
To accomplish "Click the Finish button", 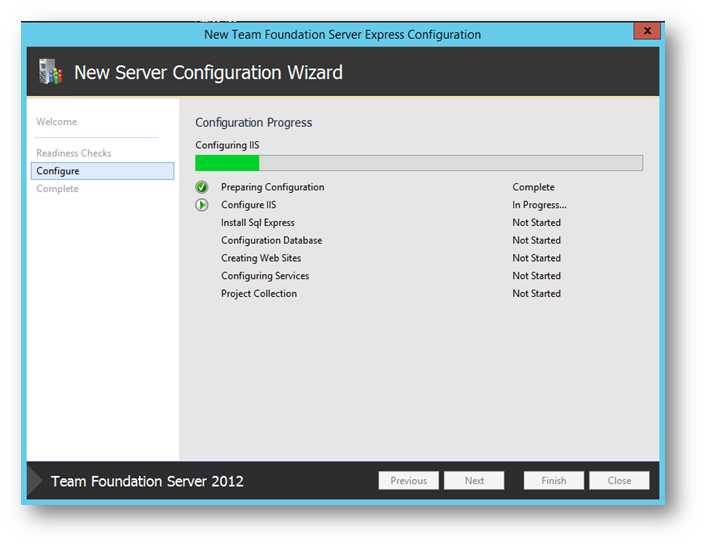I will point(554,481).
